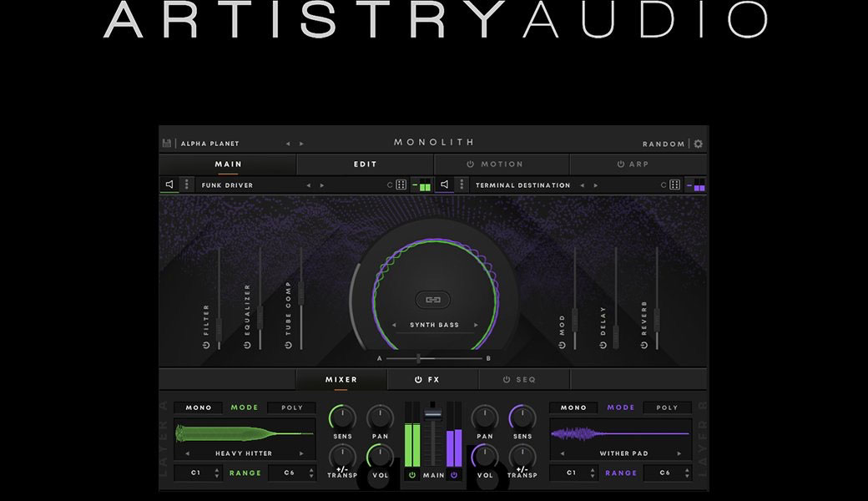Select the Mixer tab
This screenshot has width=868, height=501.
[x=341, y=380]
